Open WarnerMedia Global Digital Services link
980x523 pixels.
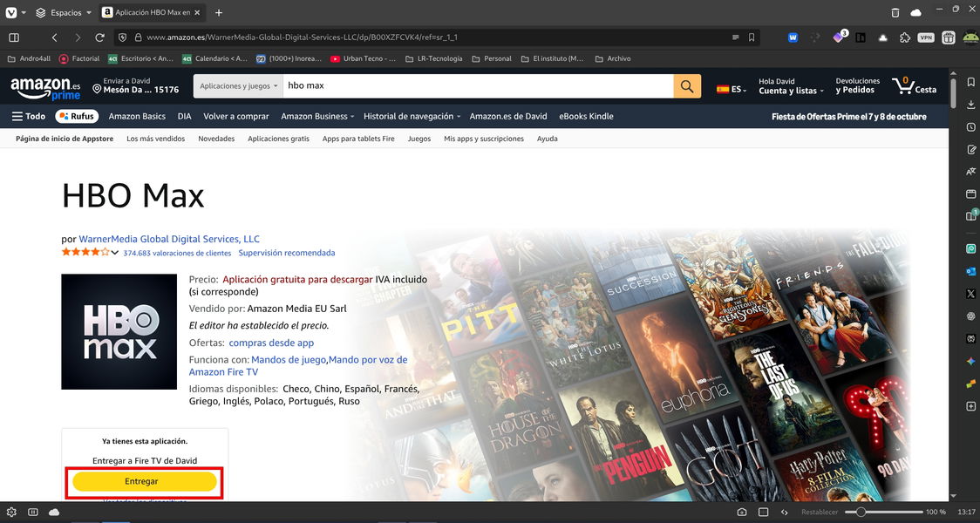coord(169,239)
